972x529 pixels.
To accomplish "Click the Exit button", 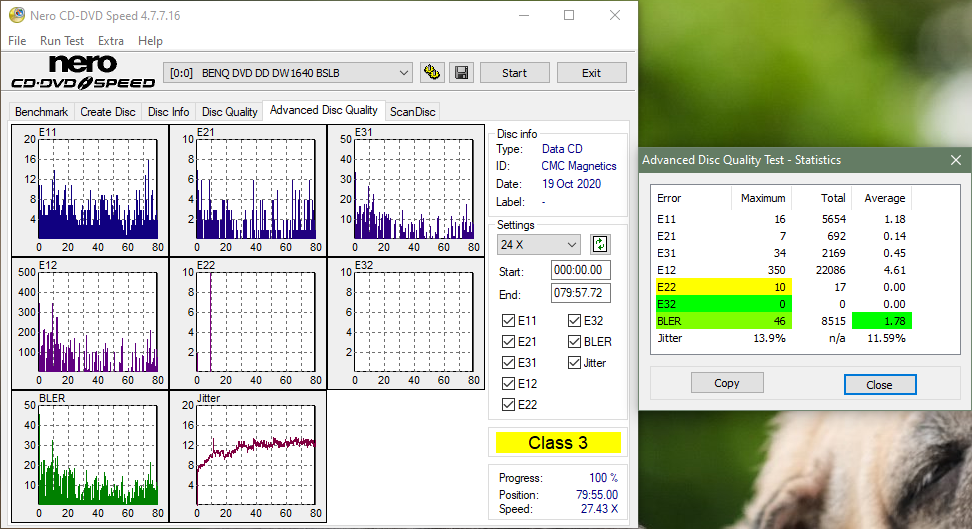I will (591, 73).
